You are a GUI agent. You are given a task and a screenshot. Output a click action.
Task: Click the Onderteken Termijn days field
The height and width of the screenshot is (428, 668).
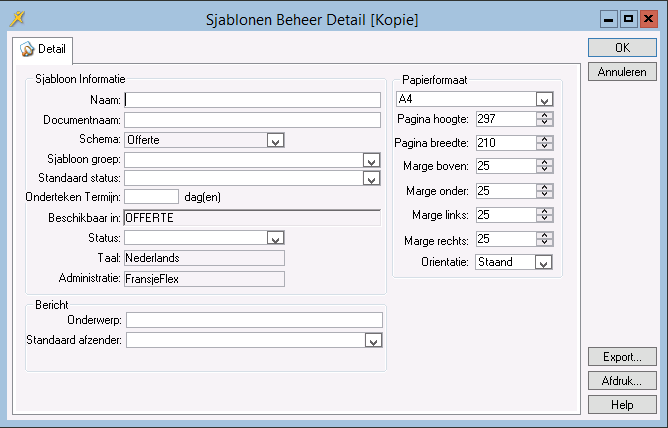tap(151, 197)
